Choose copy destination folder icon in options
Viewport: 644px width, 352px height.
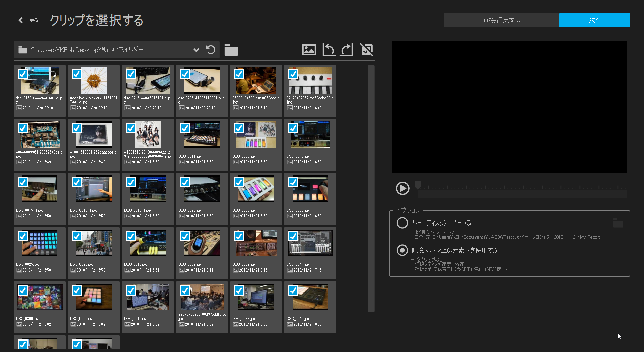tap(618, 223)
